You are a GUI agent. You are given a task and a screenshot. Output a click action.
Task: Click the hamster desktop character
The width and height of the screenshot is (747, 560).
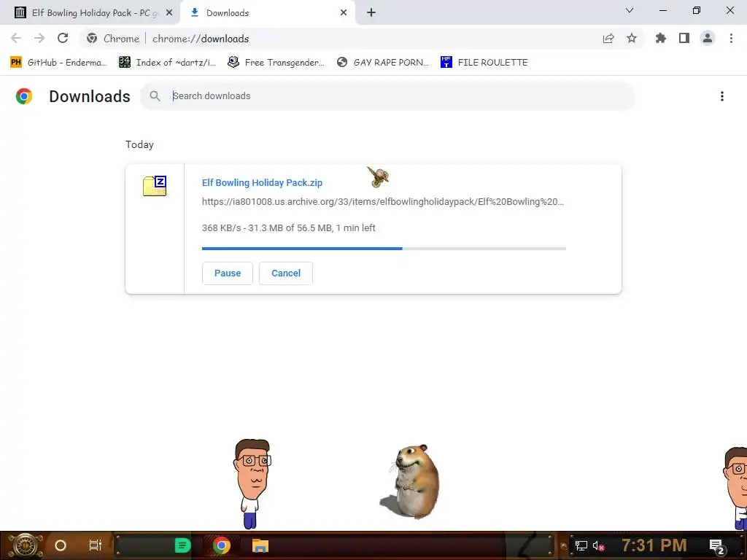(411, 481)
